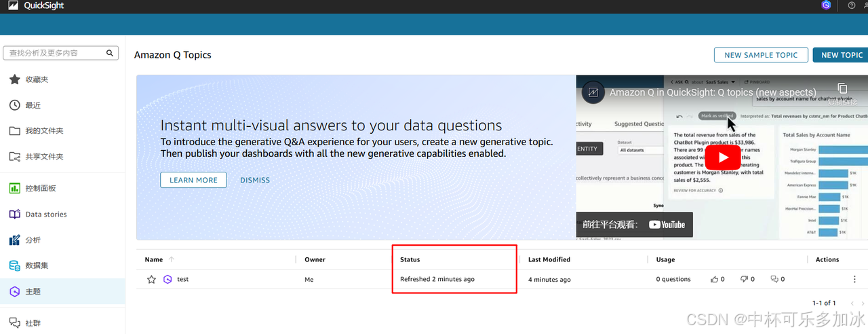Focus the search analyses input field
The image size is (868, 334).
coord(61,53)
